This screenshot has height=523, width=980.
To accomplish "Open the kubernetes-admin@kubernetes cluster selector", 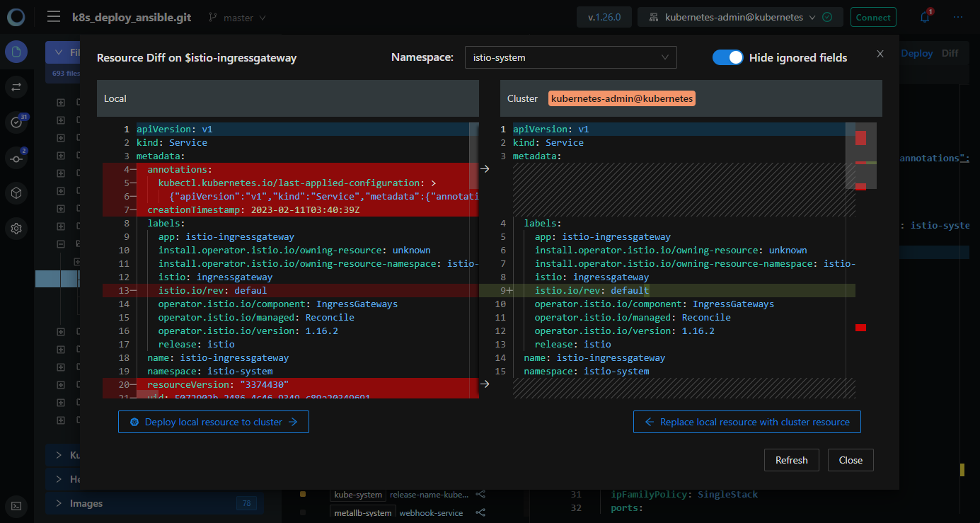I will click(x=740, y=17).
